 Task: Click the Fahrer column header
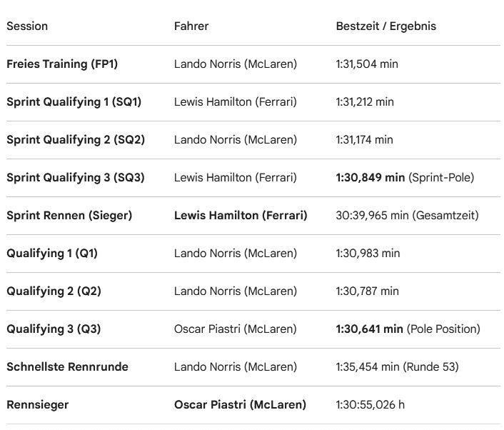point(191,26)
